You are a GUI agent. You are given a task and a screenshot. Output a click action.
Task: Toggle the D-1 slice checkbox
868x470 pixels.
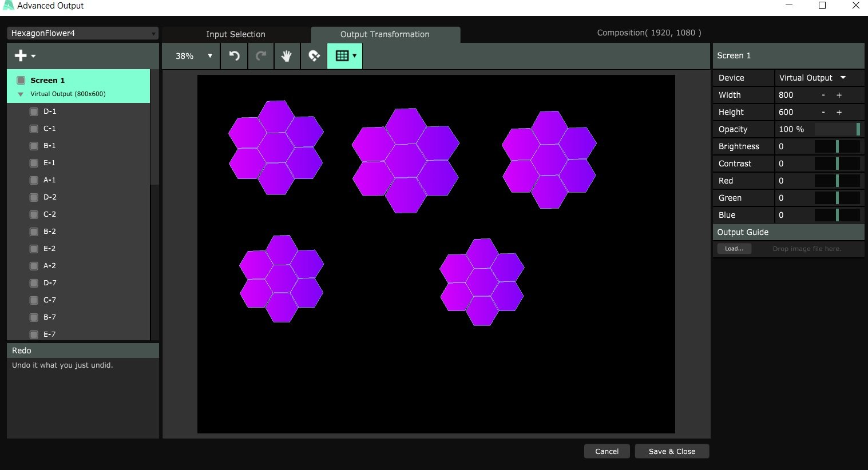[34, 111]
